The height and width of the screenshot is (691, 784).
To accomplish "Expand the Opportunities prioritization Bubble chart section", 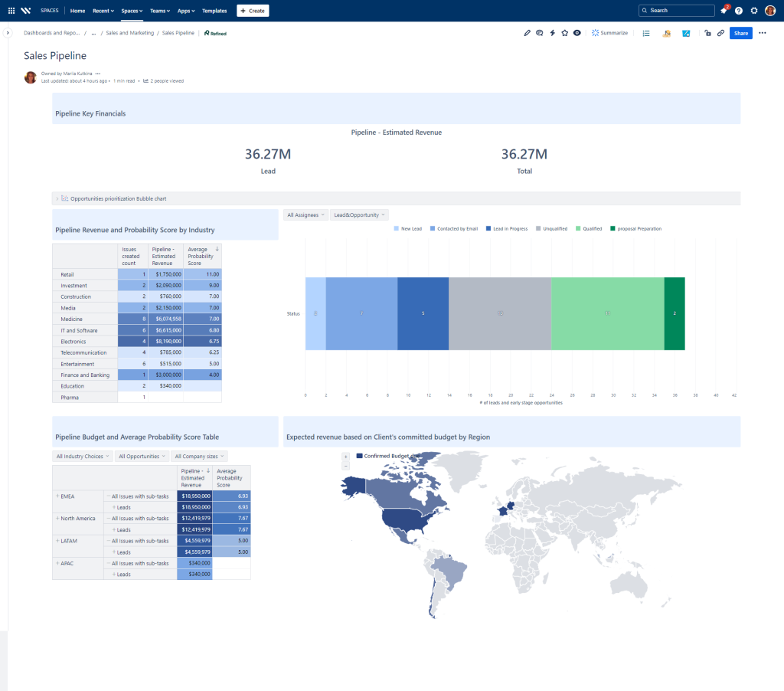I will (x=57, y=198).
